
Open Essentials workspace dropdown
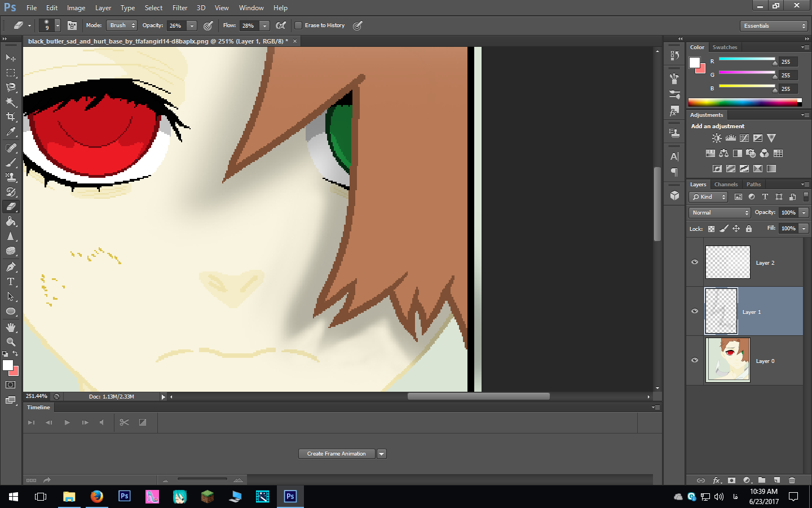pos(774,26)
